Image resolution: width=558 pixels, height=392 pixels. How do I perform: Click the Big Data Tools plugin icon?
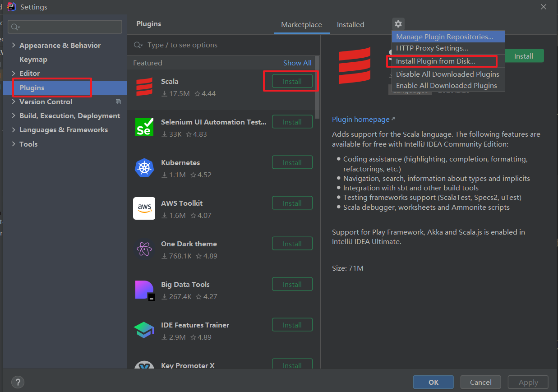coord(144,290)
